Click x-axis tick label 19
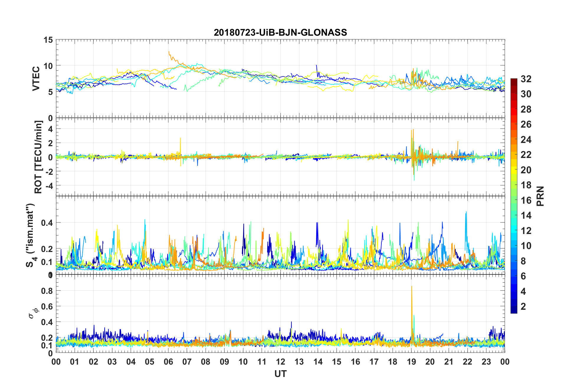561x392 pixels. pyautogui.click(x=411, y=362)
